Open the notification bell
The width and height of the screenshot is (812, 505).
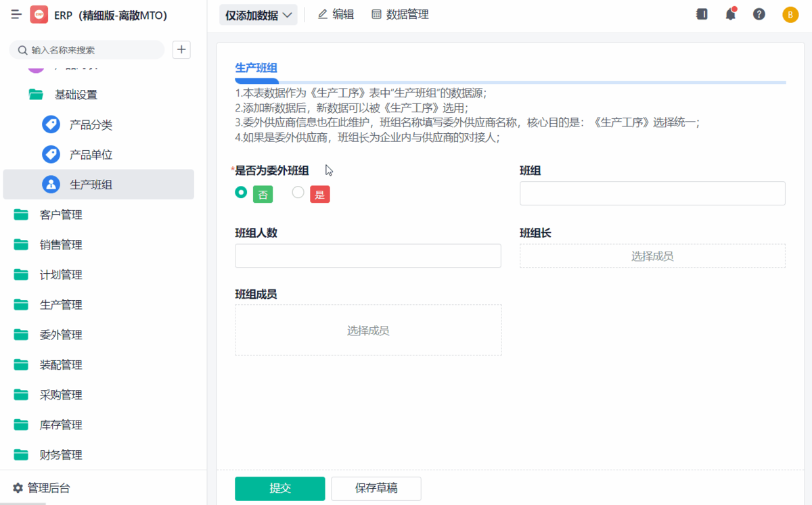click(x=731, y=14)
